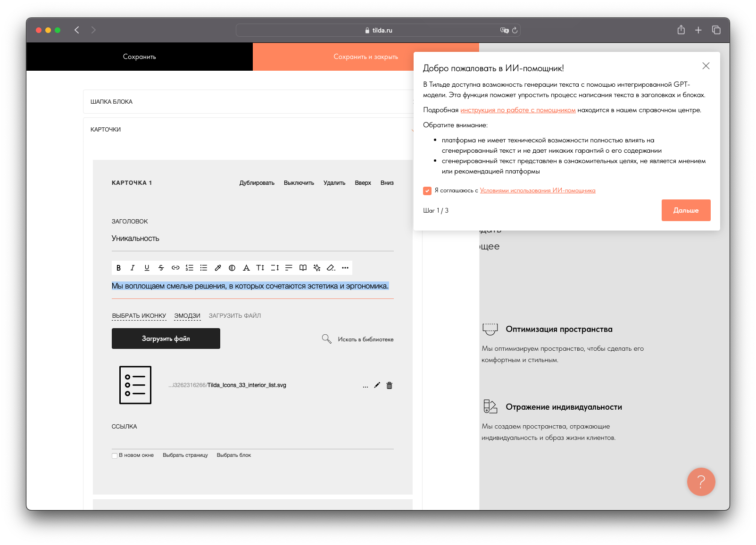Switch to 'ЭМОДЗИ' tab
The image size is (756, 545).
187,316
